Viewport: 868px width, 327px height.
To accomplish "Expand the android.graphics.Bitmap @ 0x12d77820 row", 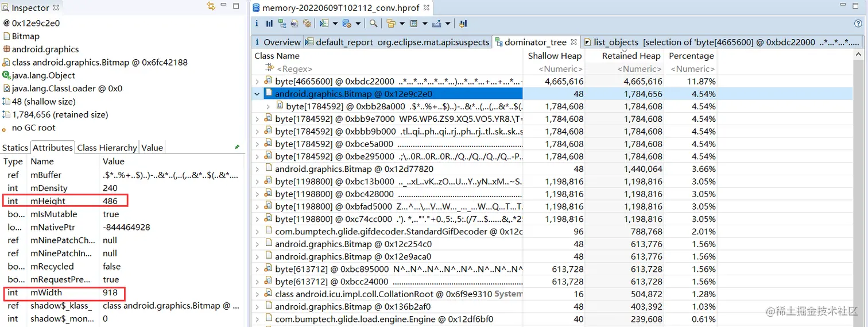I will [257, 169].
